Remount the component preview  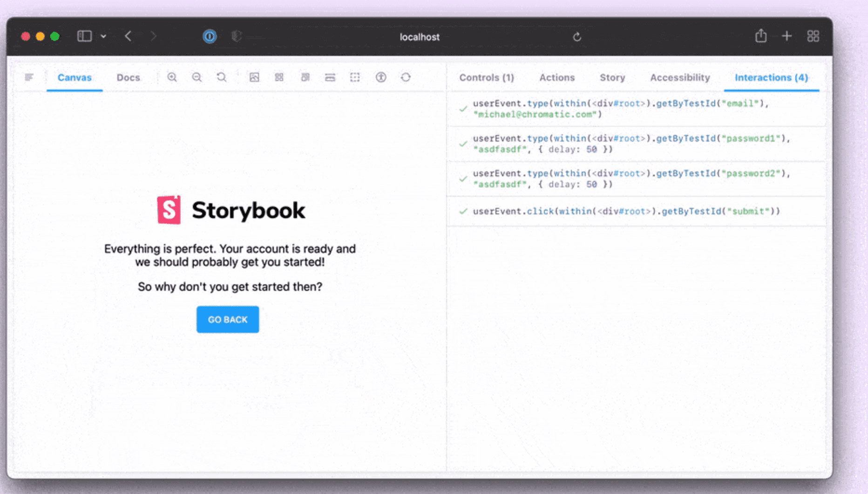click(x=406, y=77)
